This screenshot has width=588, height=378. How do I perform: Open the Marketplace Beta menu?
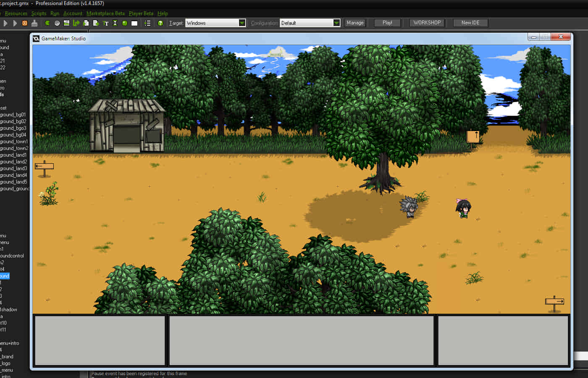pos(105,13)
